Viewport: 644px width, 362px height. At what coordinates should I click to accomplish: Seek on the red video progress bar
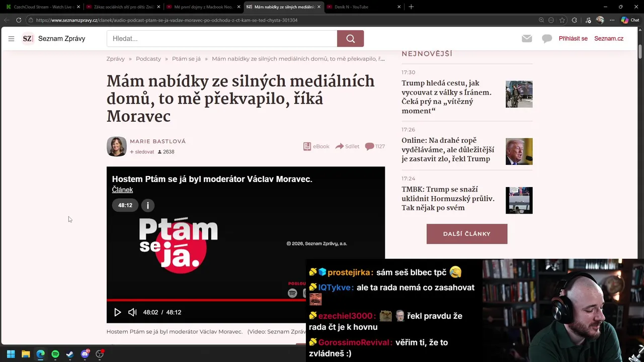[206, 300]
